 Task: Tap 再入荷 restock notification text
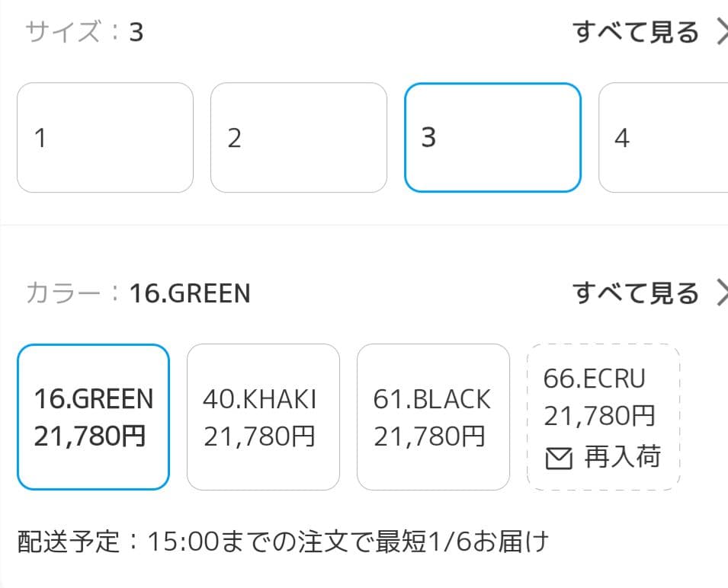(622, 458)
